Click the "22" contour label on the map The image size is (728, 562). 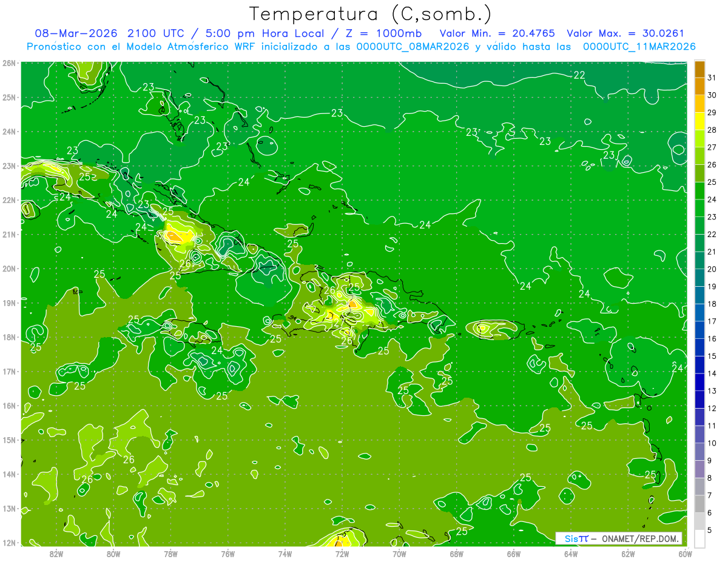(579, 75)
